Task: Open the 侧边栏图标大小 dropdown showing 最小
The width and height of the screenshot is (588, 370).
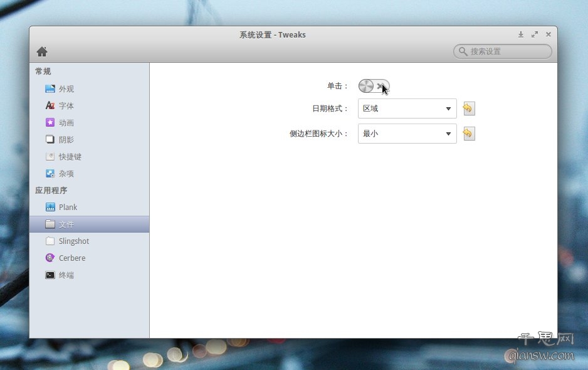Action: tap(407, 134)
